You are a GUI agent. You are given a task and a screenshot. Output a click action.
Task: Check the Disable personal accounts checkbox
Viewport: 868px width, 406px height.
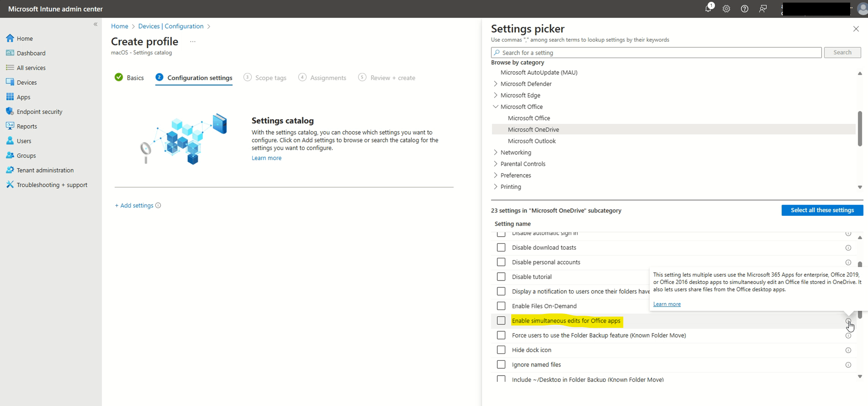point(501,262)
